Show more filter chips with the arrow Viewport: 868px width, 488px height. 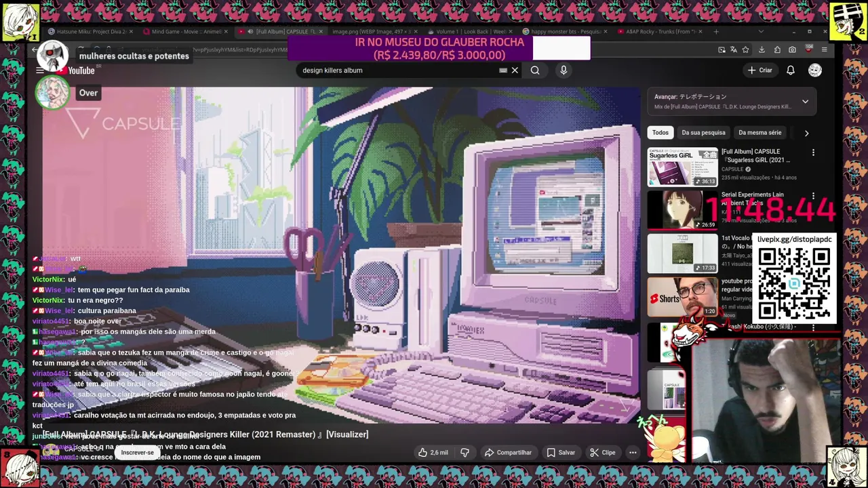[806, 133]
